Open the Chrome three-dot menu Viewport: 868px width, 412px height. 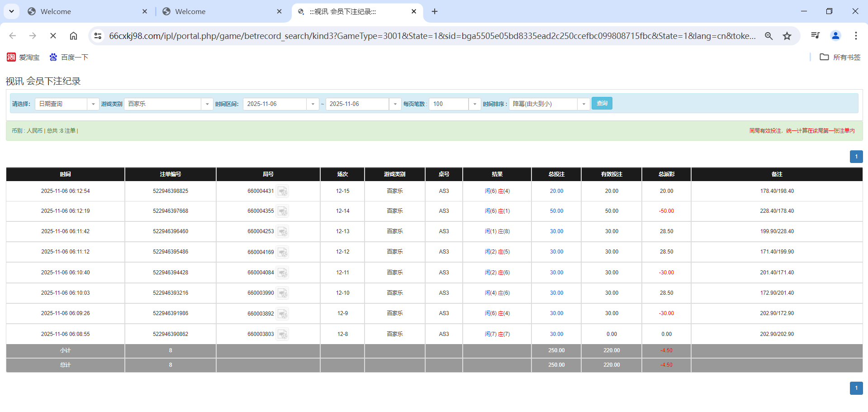(856, 35)
